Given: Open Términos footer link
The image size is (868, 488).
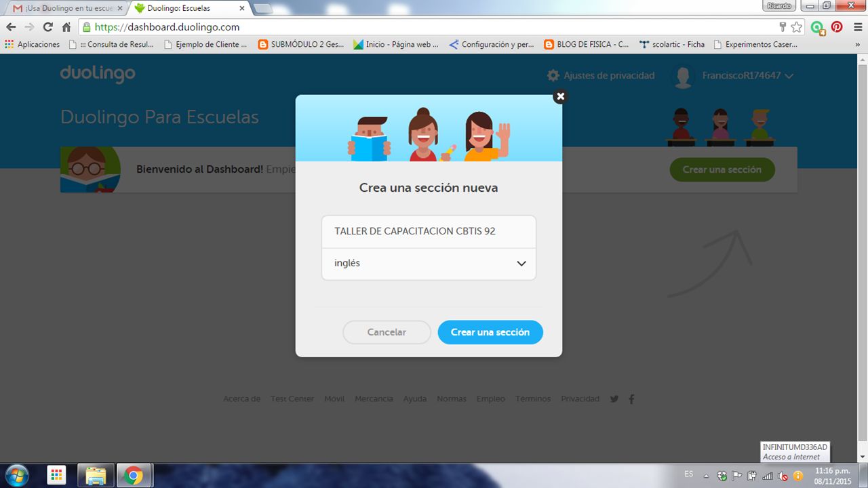Looking at the screenshot, I should click(533, 399).
